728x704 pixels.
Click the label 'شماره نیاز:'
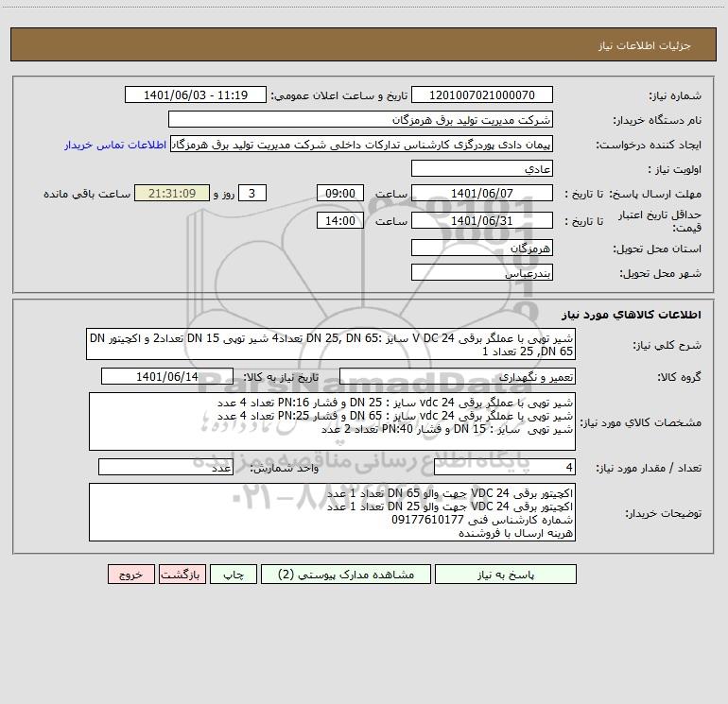point(675,96)
